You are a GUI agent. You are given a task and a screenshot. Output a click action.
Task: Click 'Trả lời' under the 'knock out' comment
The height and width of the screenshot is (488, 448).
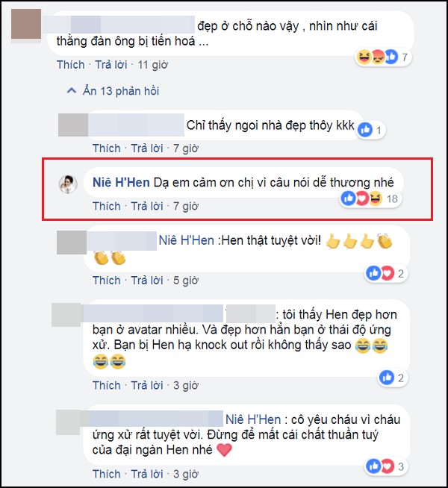click(x=147, y=385)
